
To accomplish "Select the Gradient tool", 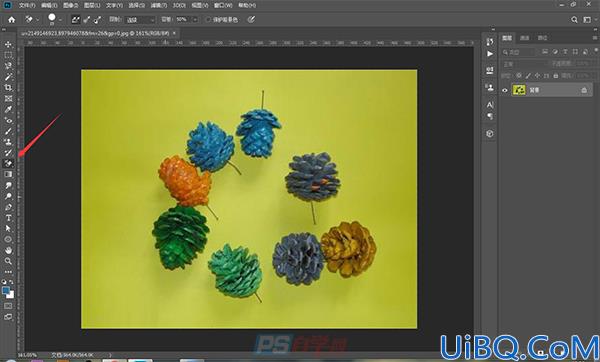I will tap(8, 174).
